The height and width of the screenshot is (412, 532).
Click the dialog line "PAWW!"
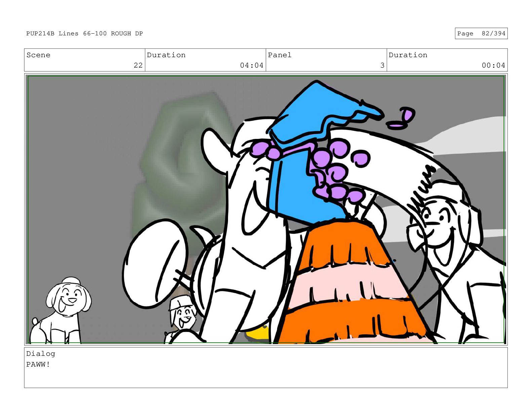point(38,364)
